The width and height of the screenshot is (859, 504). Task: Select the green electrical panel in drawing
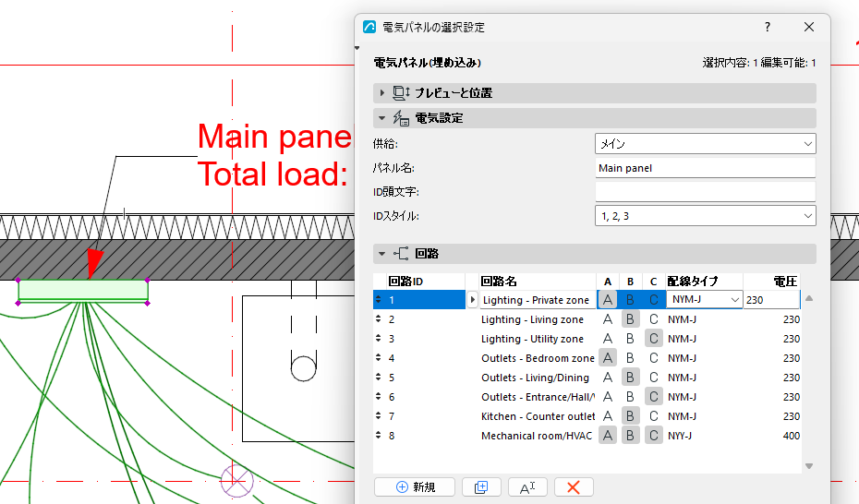tap(83, 290)
